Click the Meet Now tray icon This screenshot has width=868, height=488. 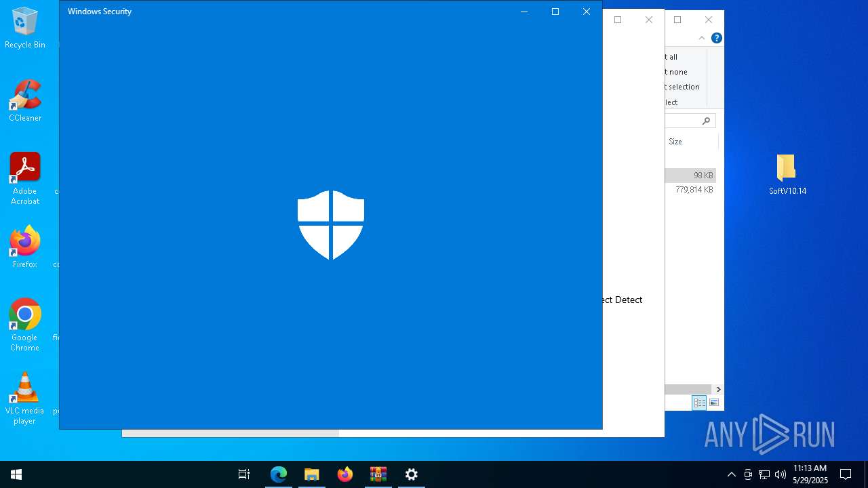tap(748, 474)
